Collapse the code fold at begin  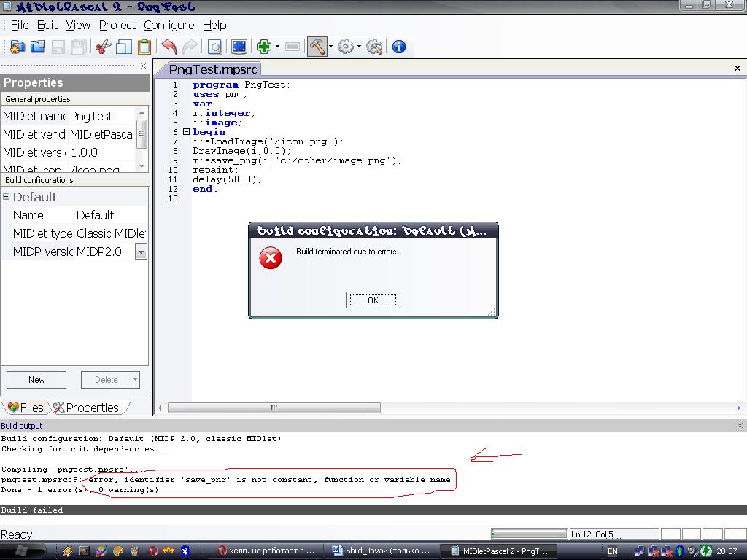click(x=186, y=132)
